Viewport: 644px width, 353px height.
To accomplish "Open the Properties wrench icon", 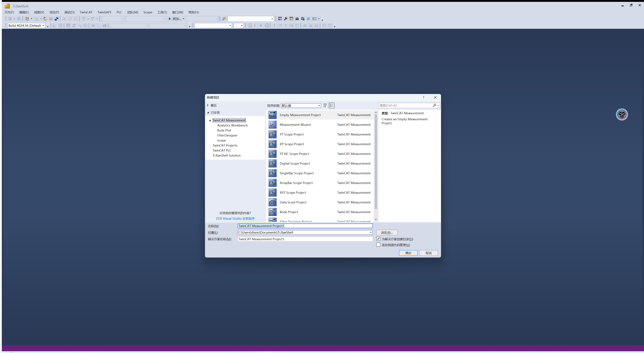I will point(285,19).
